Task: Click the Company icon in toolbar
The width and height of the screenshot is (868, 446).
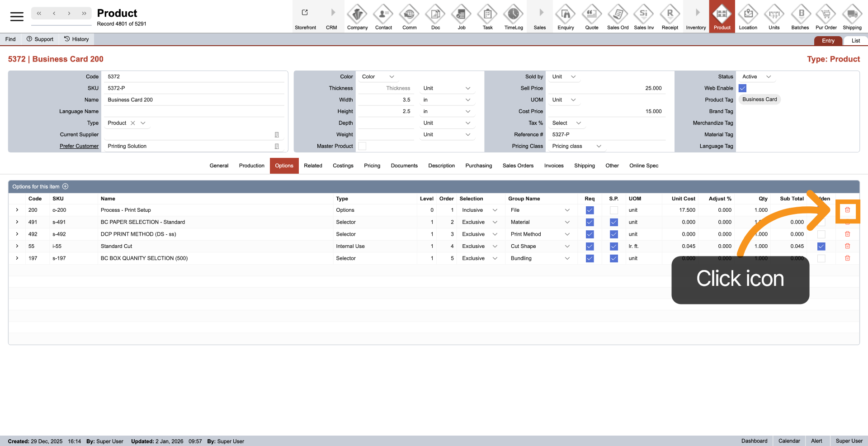Action: [x=357, y=15]
